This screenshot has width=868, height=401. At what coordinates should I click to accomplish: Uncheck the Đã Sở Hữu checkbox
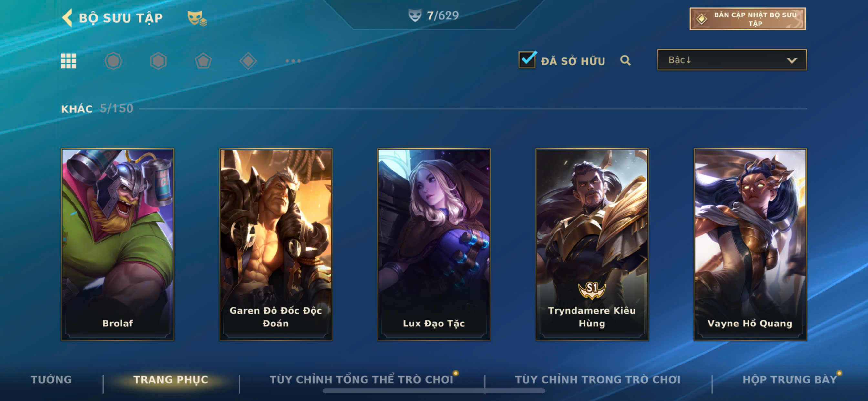click(x=527, y=60)
